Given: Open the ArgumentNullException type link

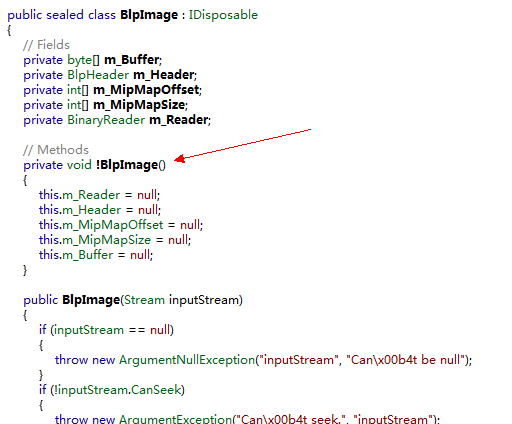Looking at the screenshot, I should pyautogui.click(x=187, y=360).
